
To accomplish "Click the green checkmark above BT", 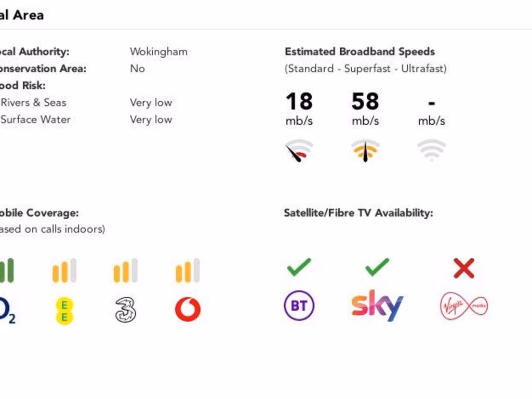I will pos(299,267).
